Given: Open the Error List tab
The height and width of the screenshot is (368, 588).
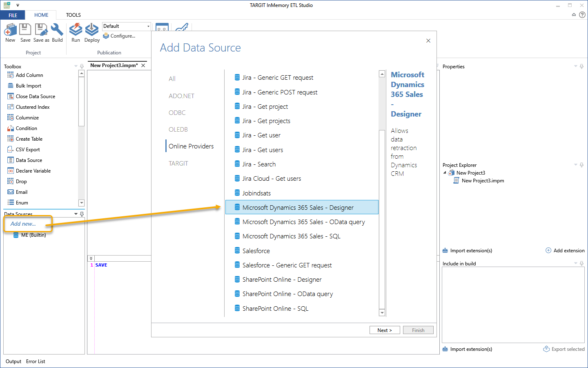Looking at the screenshot, I should 36,361.
